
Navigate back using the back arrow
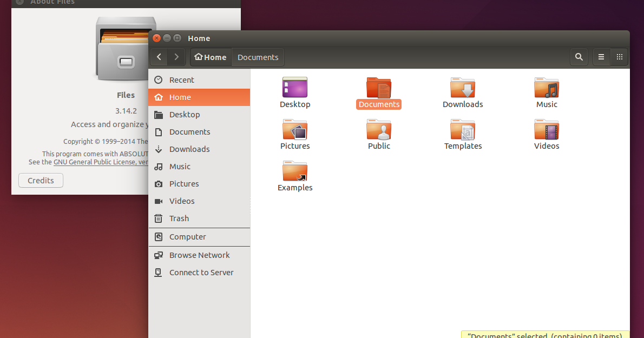click(159, 57)
